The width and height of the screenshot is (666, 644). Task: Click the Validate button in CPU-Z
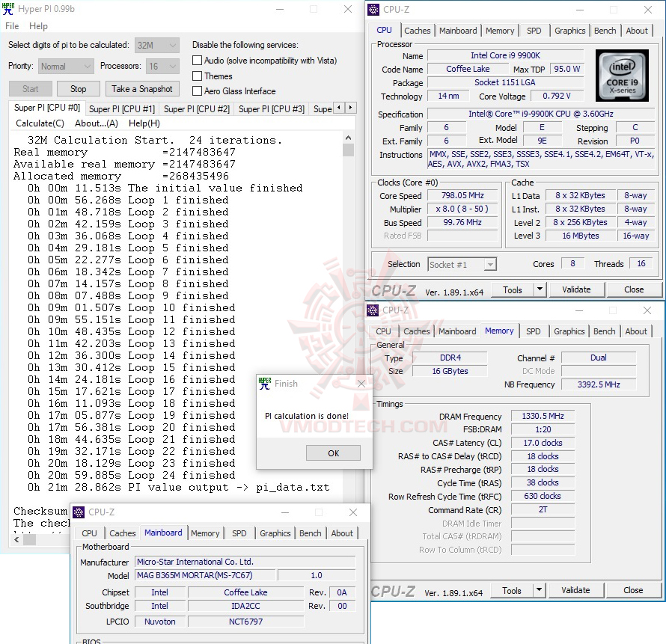tap(575, 289)
